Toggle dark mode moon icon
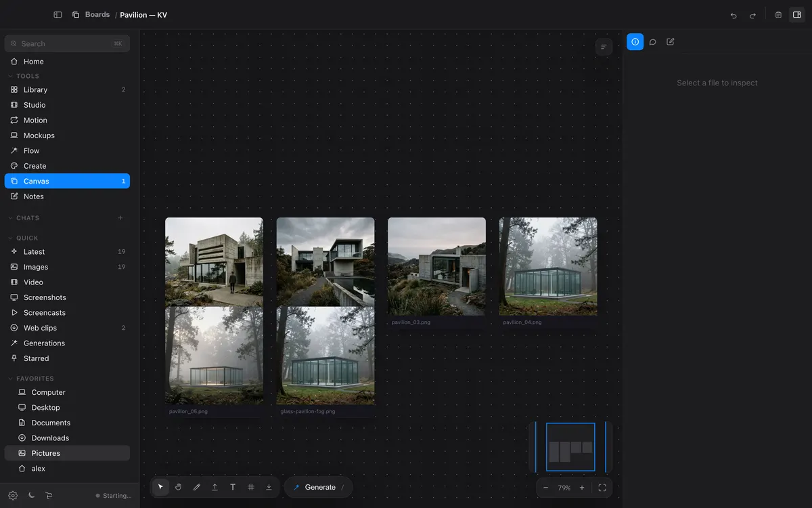Screen dimensions: 812x508 pyautogui.click(x=31, y=495)
